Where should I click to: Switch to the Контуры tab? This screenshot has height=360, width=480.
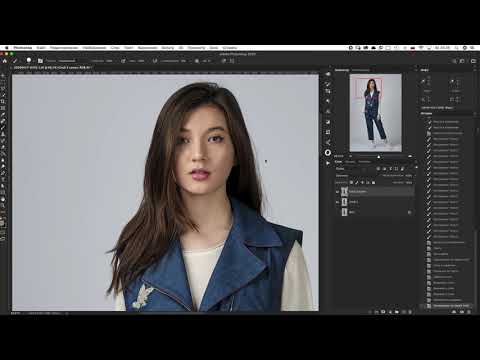[364, 162]
